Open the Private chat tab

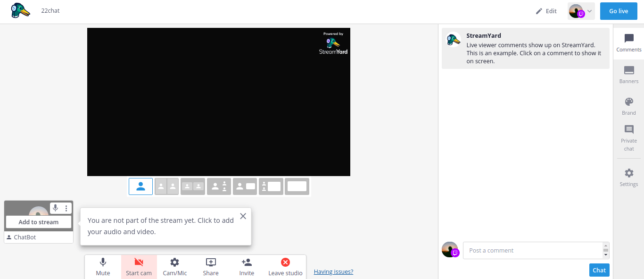click(x=629, y=138)
